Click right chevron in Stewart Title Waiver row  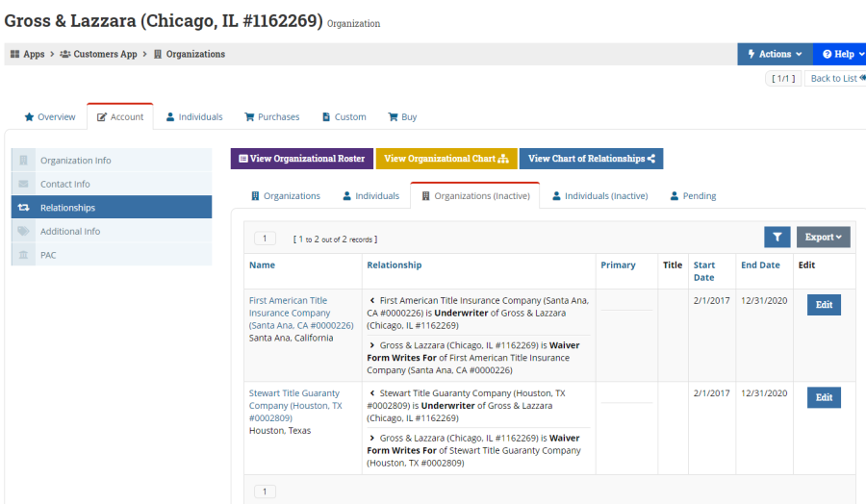372,438
